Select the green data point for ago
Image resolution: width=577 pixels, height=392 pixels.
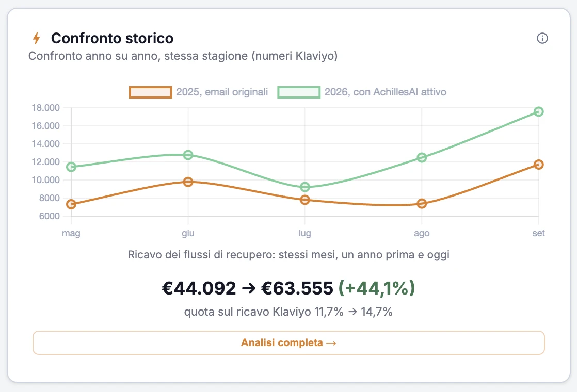[422, 157]
